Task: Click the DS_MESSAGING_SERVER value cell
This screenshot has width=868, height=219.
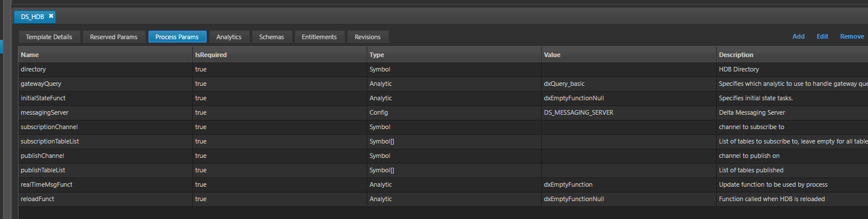Action: pyautogui.click(x=629, y=112)
